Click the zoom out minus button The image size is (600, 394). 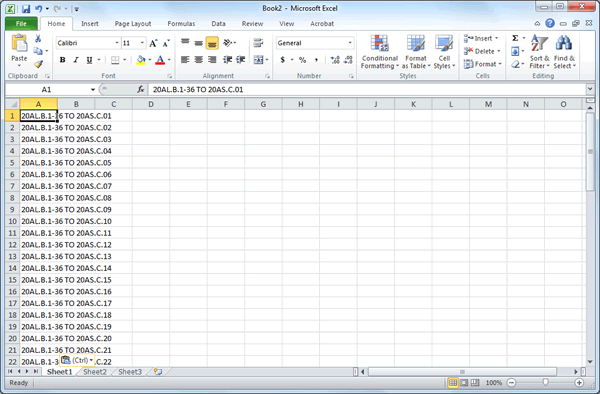(x=511, y=383)
